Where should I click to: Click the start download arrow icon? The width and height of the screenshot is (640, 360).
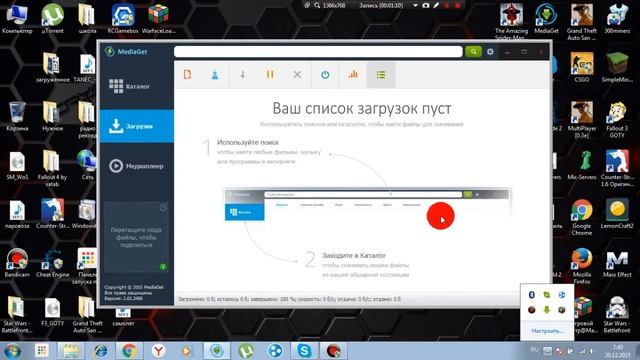pyautogui.click(x=242, y=75)
